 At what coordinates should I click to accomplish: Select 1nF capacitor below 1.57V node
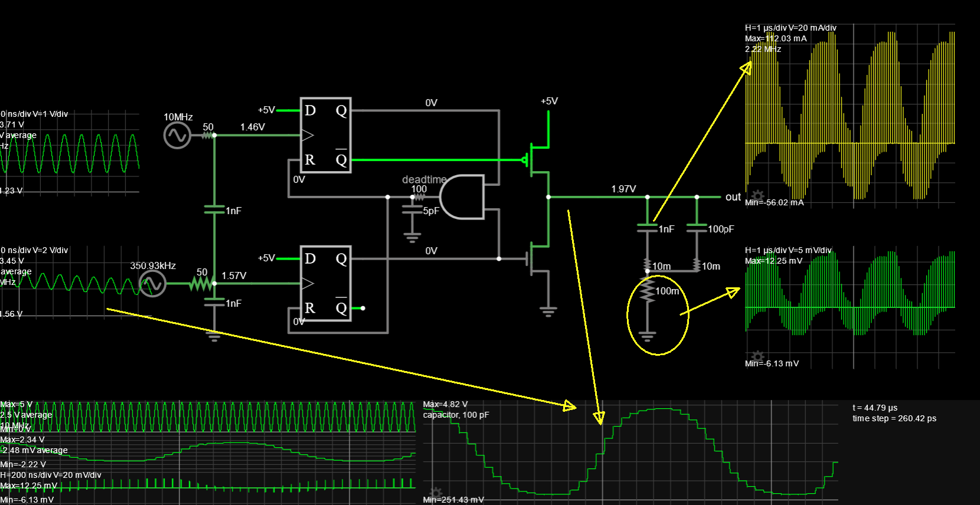[x=214, y=302]
